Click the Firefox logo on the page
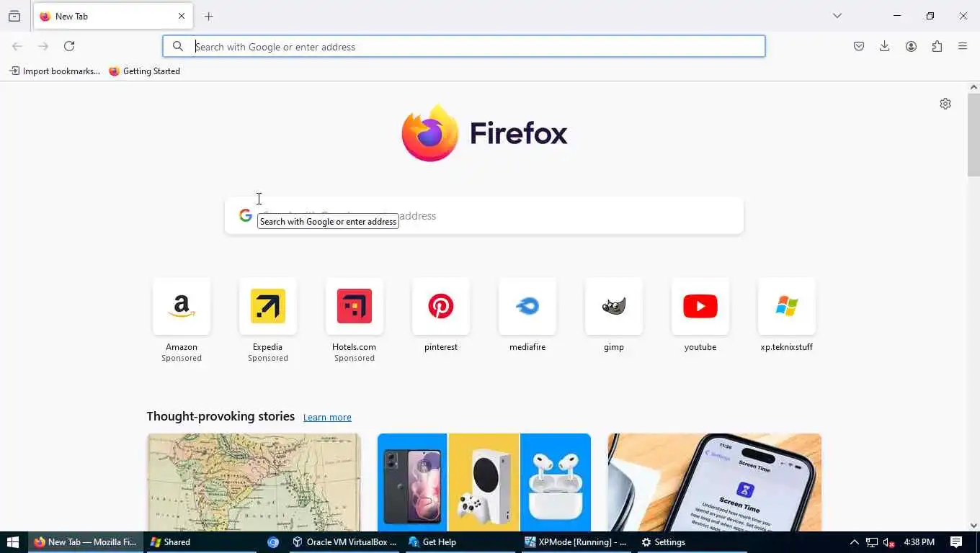The width and height of the screenshot is (980, 553). [484, 133]
